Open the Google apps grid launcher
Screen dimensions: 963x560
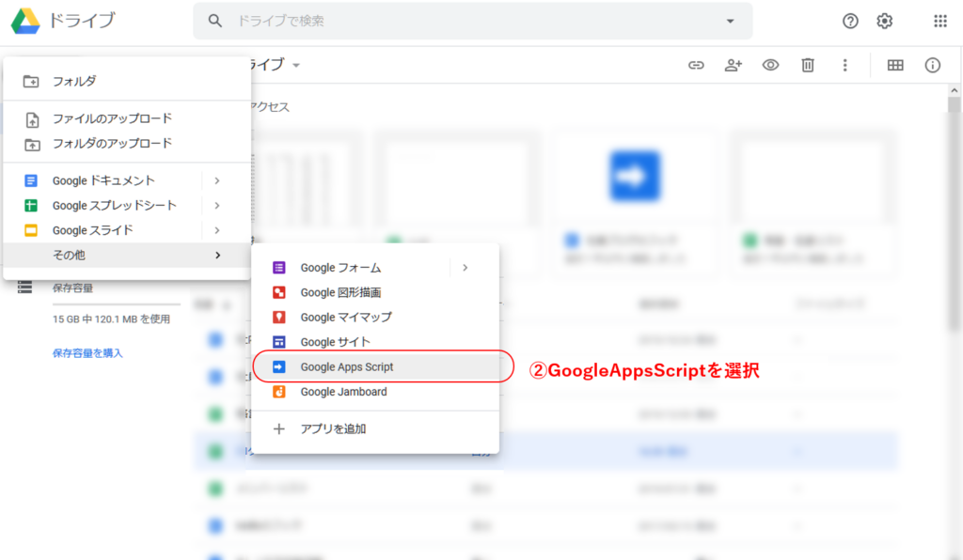click(939, 21)
